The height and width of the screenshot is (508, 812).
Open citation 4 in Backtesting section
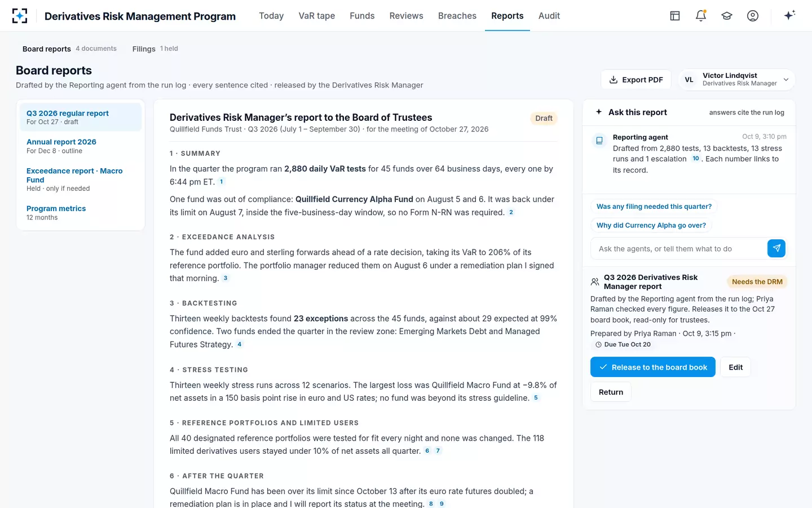(x=240, y=344)
